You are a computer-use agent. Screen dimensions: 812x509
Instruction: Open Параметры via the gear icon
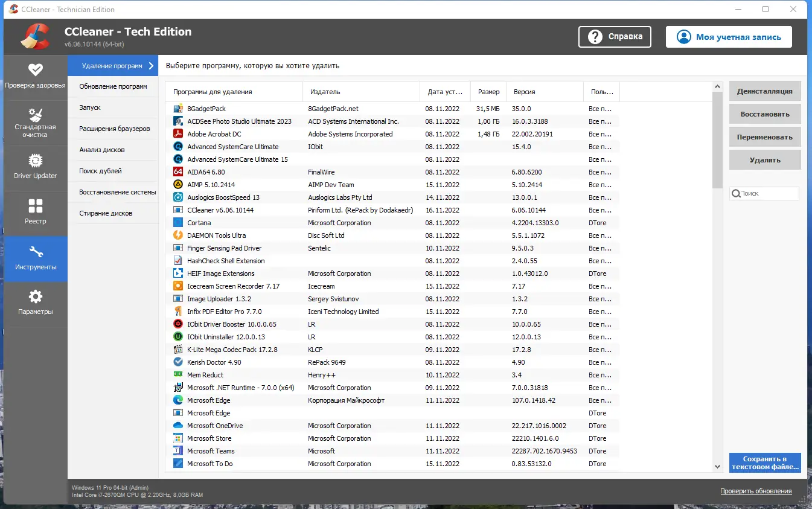[x=36, y=296]
